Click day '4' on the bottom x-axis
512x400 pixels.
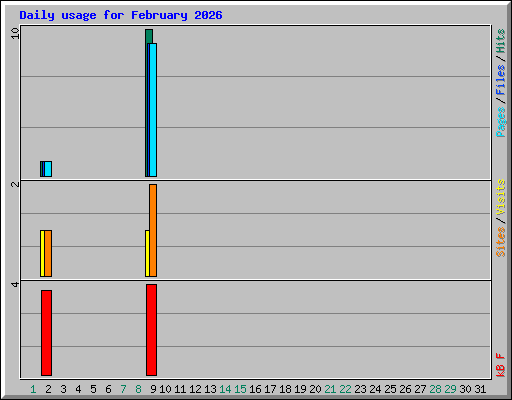[78, 389]
